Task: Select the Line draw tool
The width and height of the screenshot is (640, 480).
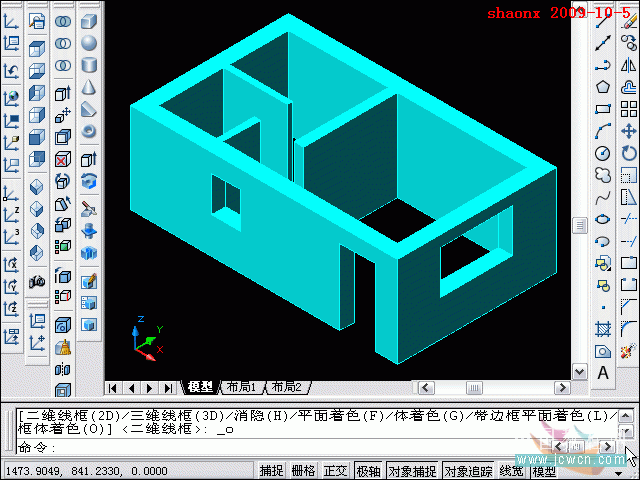Action: (603, 21)
